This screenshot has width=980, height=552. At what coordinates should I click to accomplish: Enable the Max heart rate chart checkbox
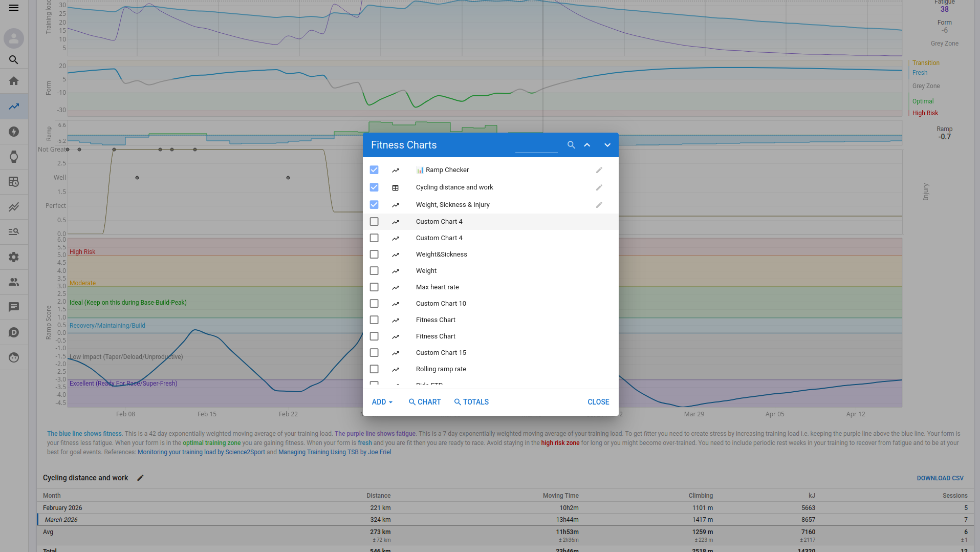click(374, 287)
